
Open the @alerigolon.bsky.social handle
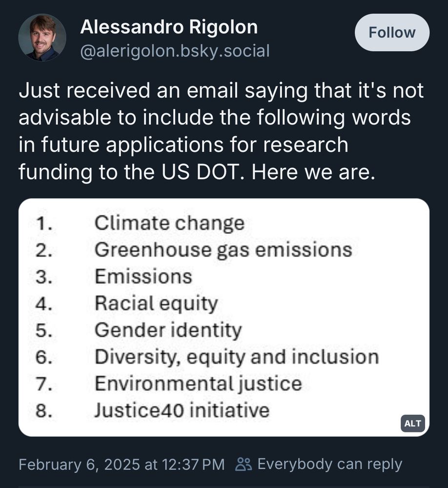pyautogui.click(x=175, y=51)
